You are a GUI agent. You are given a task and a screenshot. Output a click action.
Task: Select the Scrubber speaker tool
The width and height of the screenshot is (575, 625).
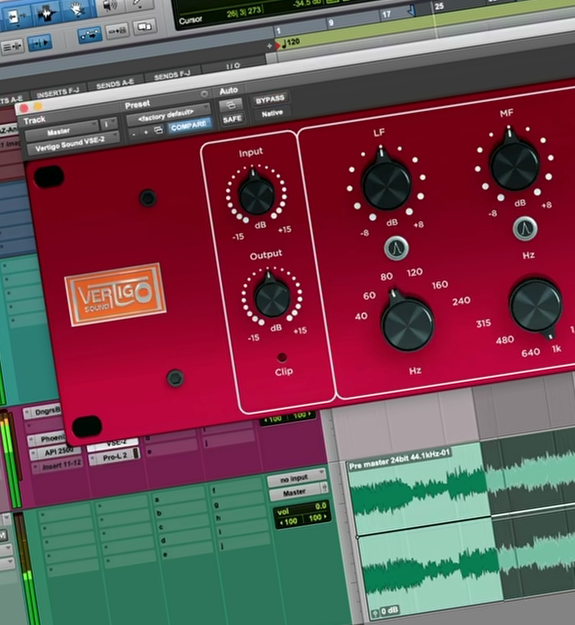click(x=109, y=6)
